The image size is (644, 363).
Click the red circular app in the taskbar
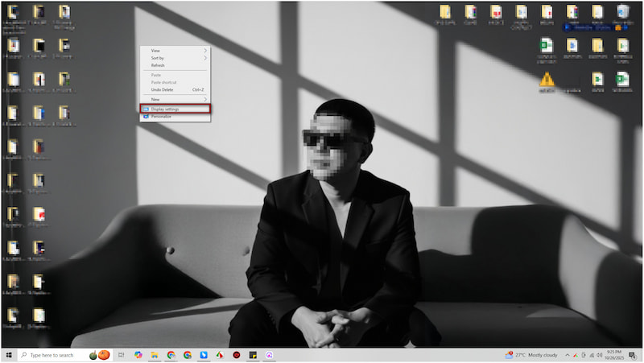[237, 355]
